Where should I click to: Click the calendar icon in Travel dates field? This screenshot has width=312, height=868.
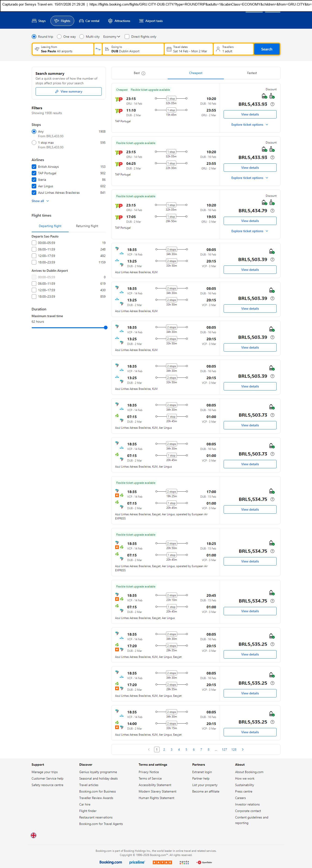click(169, 49)
